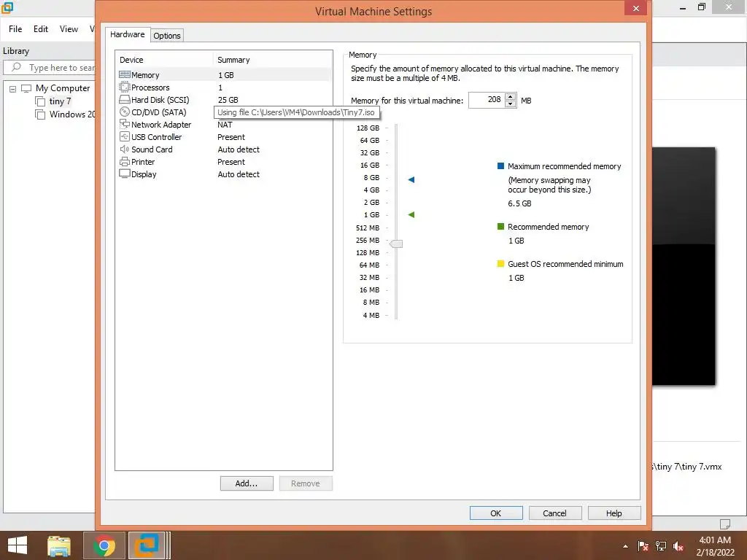747x560 pixels.
Task: Decrease memory with the down spinner arrow
Action: [510, 104]
